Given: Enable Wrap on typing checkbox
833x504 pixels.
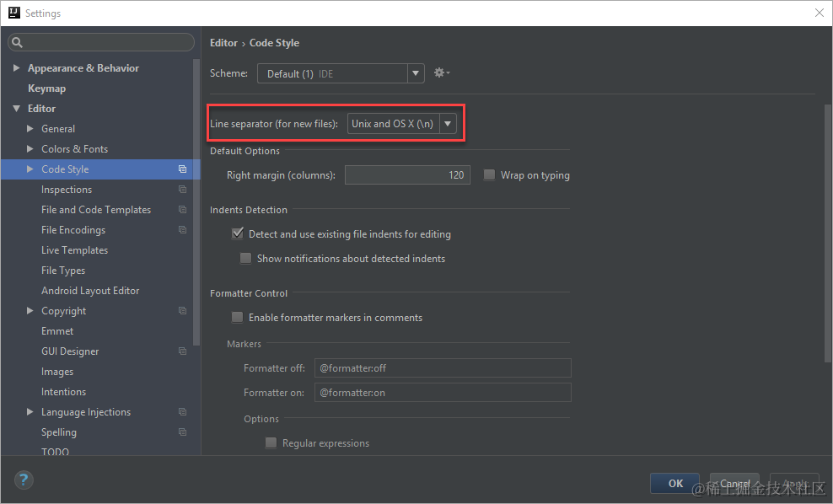Looking at the screenshot, I should 489,174.
